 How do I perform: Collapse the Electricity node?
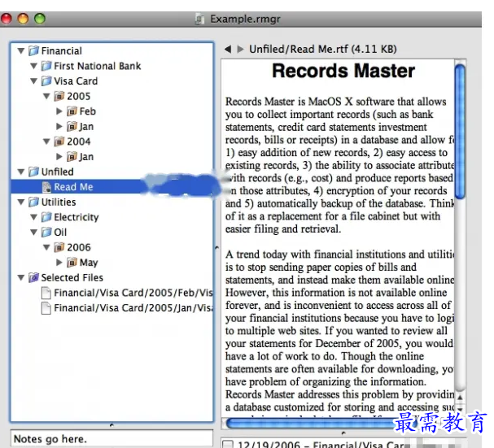pyautogui.click(x=33, y=217)
